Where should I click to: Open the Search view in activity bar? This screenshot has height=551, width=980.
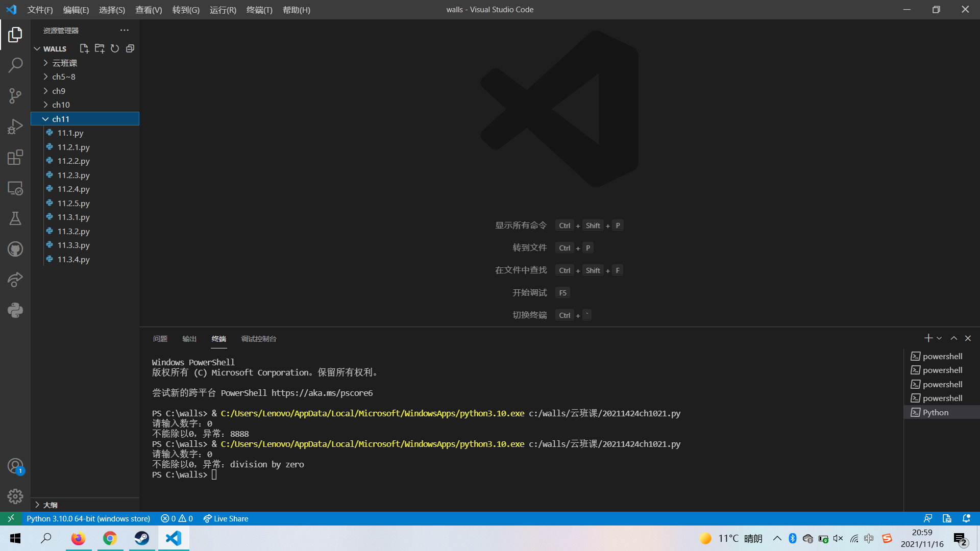coord(15,65)
